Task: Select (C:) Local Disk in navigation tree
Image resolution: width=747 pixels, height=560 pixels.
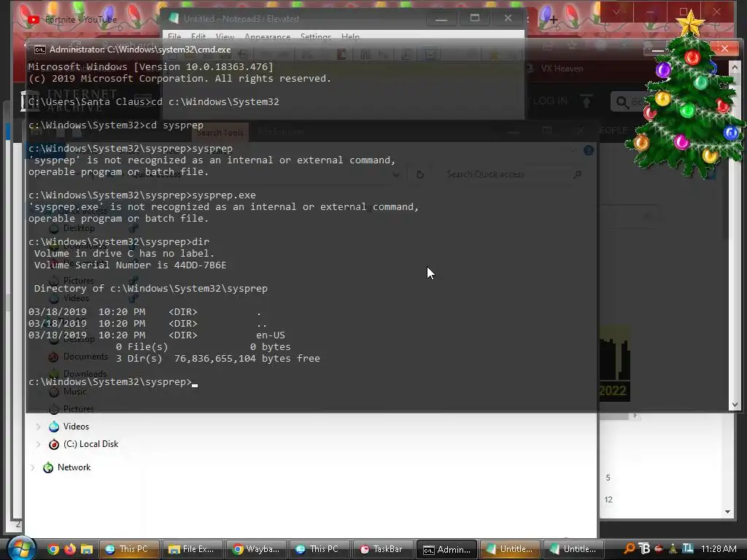Action: pos(90,444)
